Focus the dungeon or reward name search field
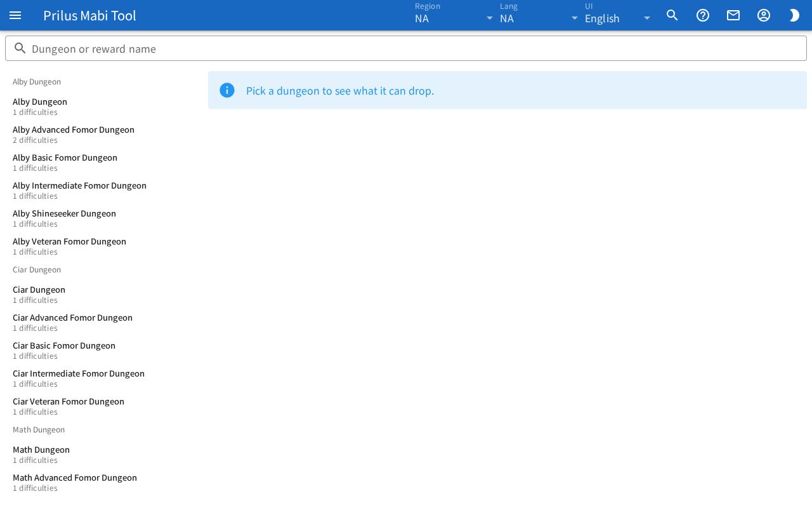The height and width of the screenshot is (508, 812). pyautogui.click(x=406, y=48)
